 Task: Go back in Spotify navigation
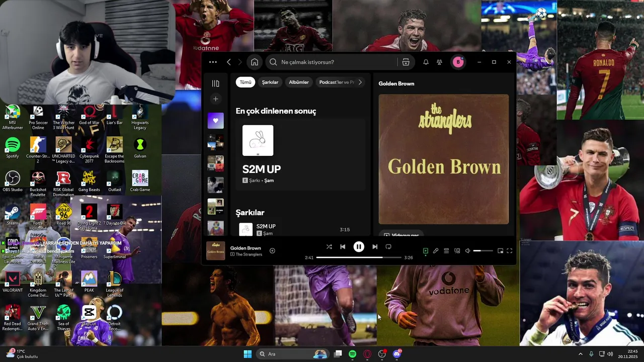pyautogui.click(x=228, y=62)
